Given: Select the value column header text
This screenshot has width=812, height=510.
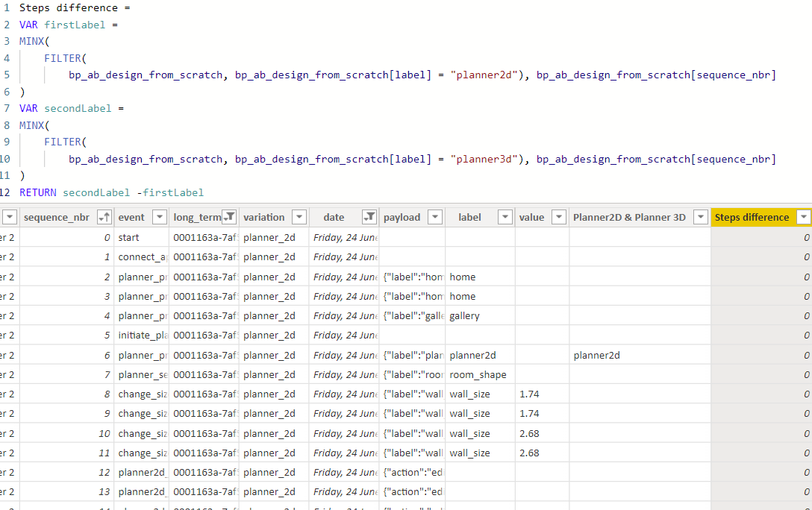Looking at the screenshot, I should [x=532, y=217].
